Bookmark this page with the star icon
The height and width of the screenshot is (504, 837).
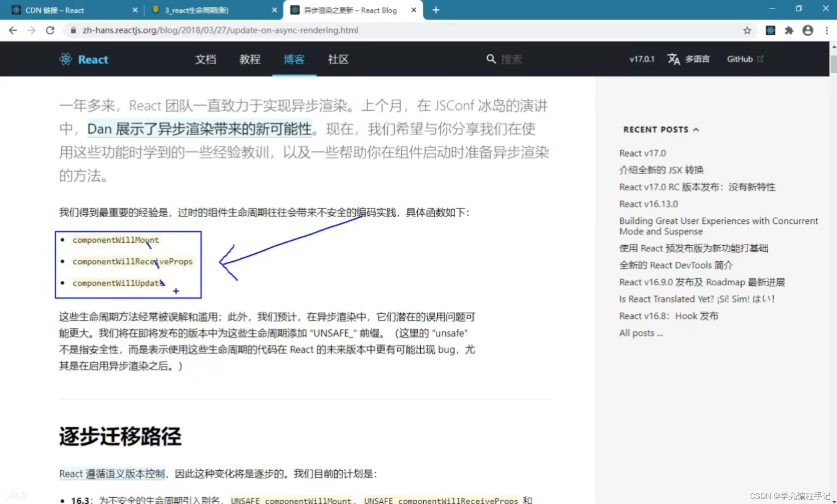point(747,30)
